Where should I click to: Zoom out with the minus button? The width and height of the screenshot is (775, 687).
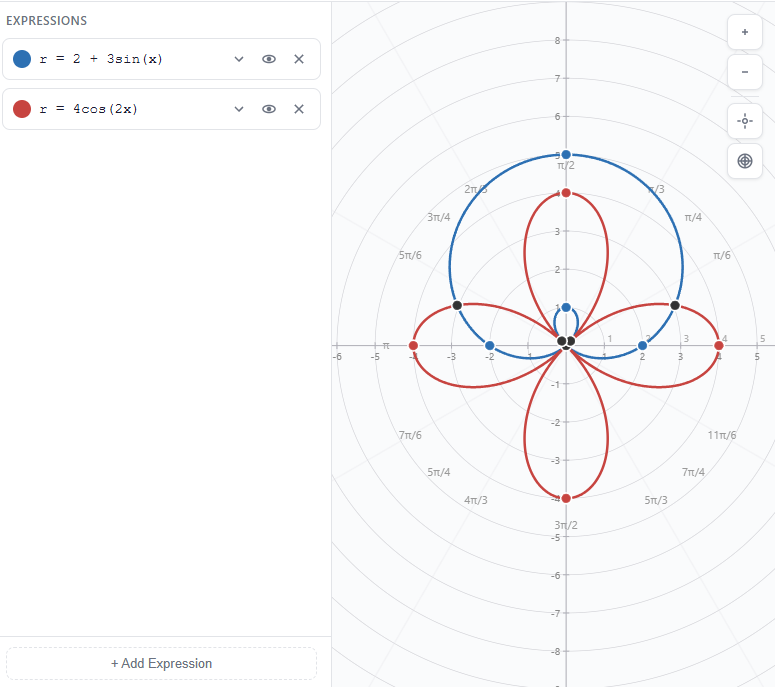click(744, 72)
